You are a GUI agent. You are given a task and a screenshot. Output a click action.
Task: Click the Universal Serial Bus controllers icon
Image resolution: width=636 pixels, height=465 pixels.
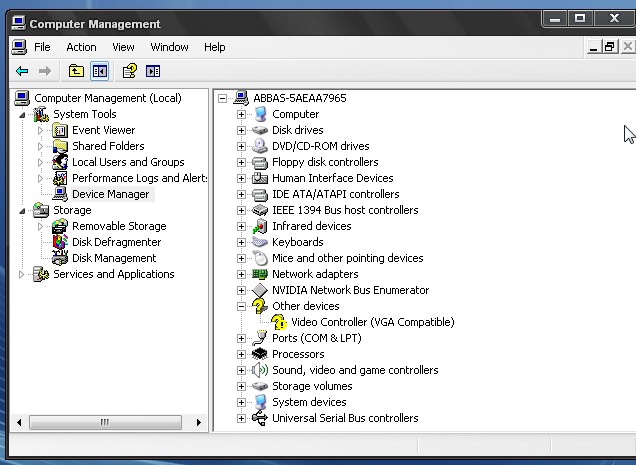260,418
